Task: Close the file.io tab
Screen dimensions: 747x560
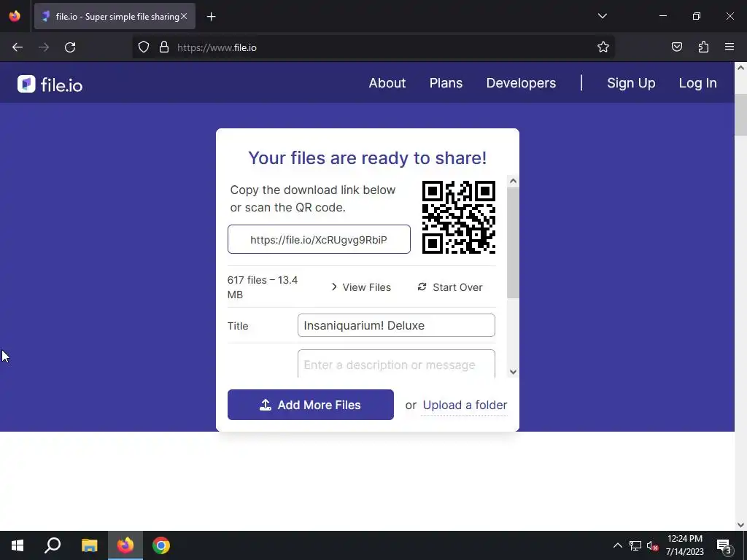Action: point(184,16)
